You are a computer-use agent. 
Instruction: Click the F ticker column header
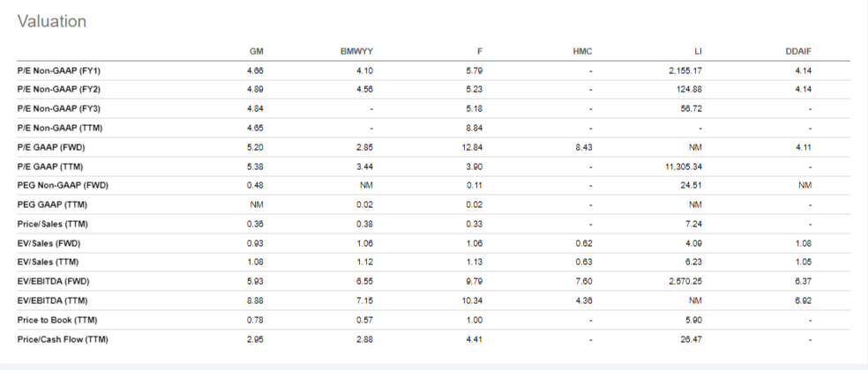pyautogui.click(x=480, y=51)
